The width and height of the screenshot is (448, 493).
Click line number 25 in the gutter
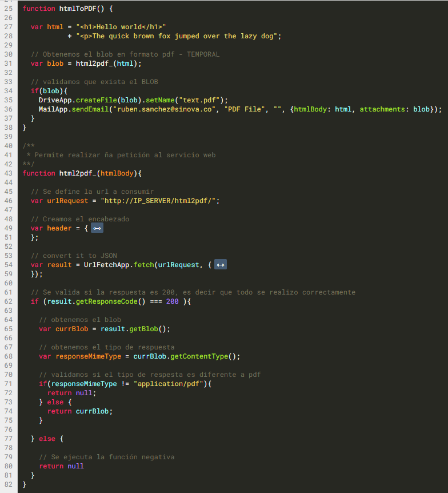point(8,9)
